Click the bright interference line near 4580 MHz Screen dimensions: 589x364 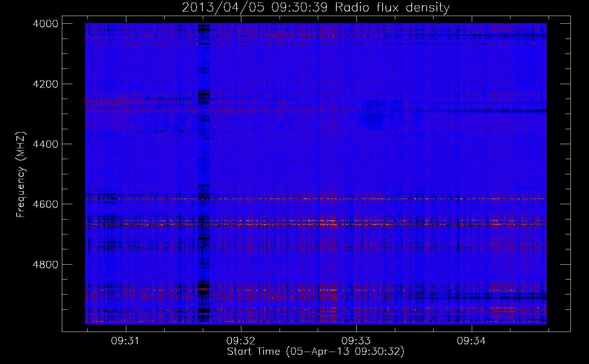tap(316, 199)
